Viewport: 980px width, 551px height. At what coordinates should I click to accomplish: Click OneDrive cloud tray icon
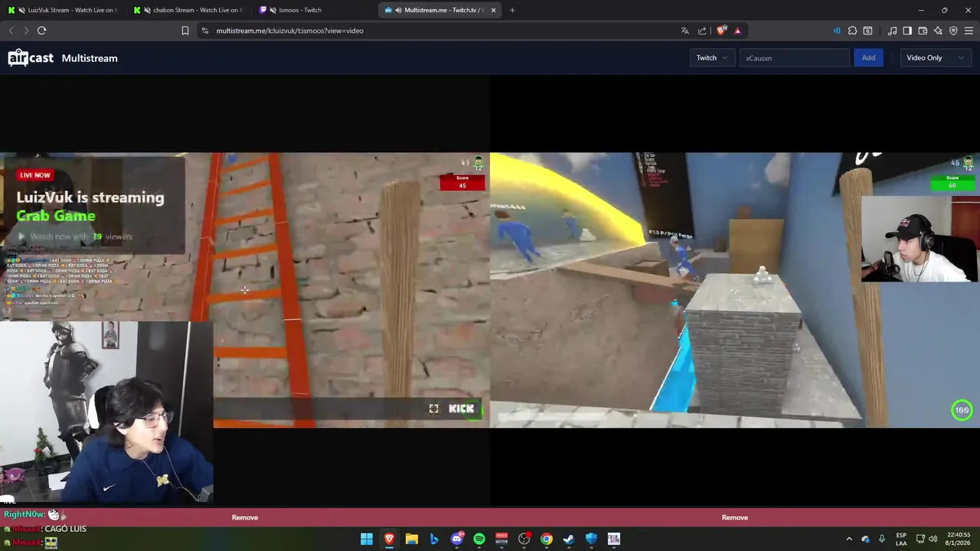click(866, 539)
